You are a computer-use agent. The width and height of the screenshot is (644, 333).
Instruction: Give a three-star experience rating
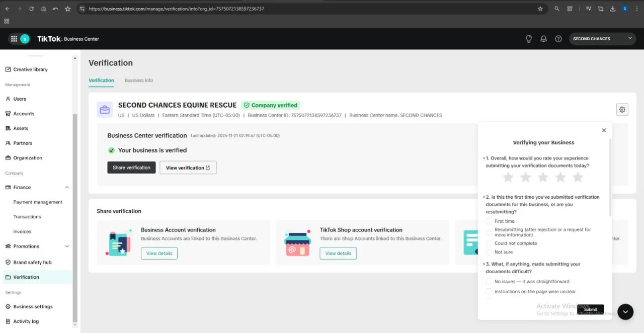pyautogui.click(x=543, y=177)
